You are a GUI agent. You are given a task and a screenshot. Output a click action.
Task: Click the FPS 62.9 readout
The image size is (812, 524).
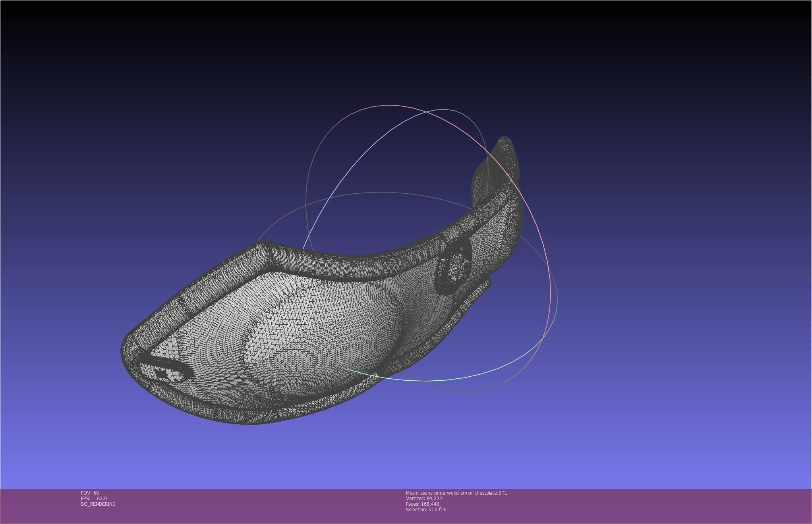(x=94, y=499)
